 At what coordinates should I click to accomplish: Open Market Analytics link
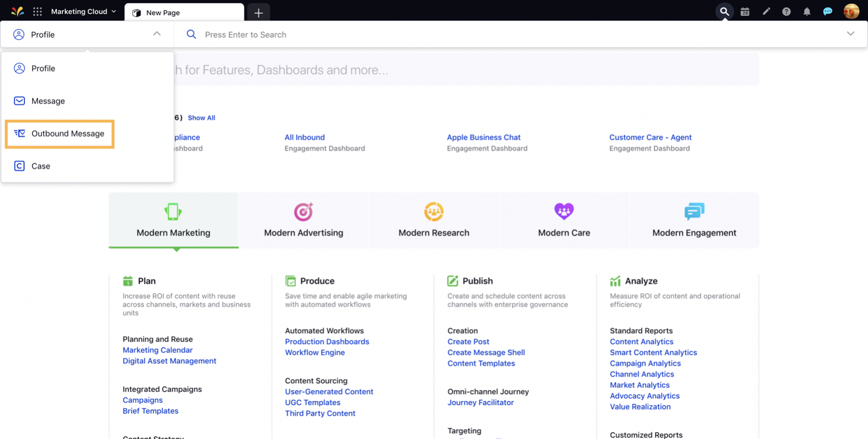640,385
